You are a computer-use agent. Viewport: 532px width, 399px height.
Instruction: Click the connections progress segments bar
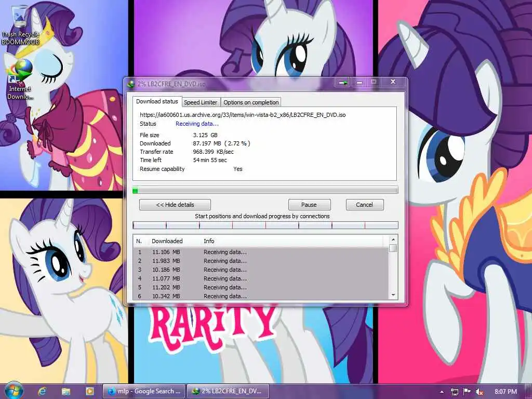265,225
